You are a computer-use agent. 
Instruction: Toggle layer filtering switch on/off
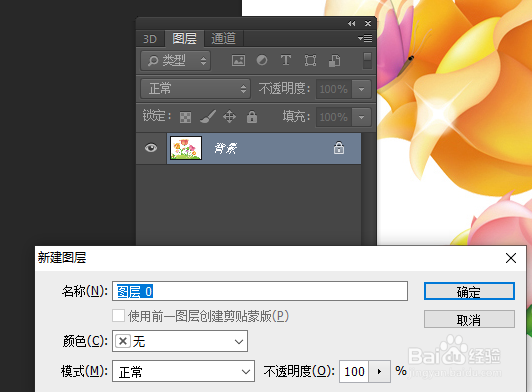pyautogui.click(x=367, y=60)
